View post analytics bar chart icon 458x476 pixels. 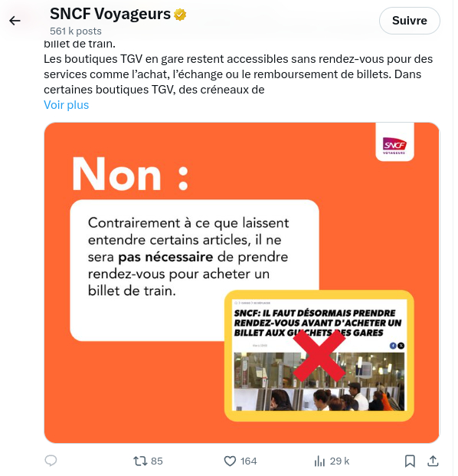[x=319, y=461]
